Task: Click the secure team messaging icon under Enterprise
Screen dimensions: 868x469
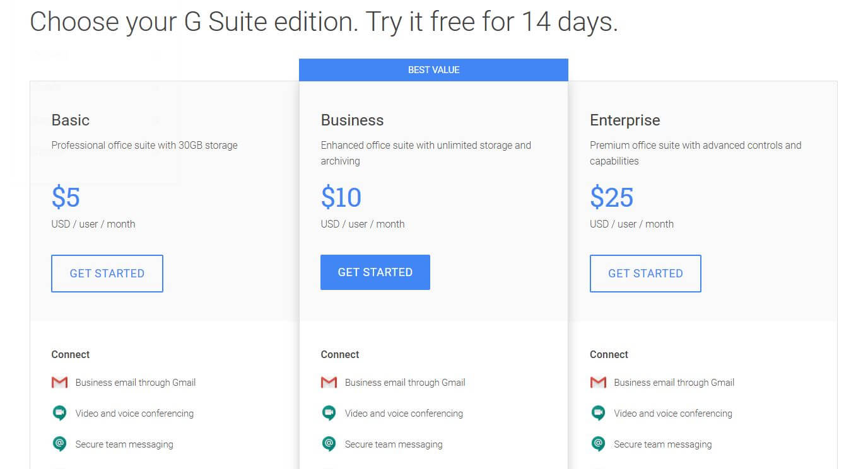Action: 598,444
